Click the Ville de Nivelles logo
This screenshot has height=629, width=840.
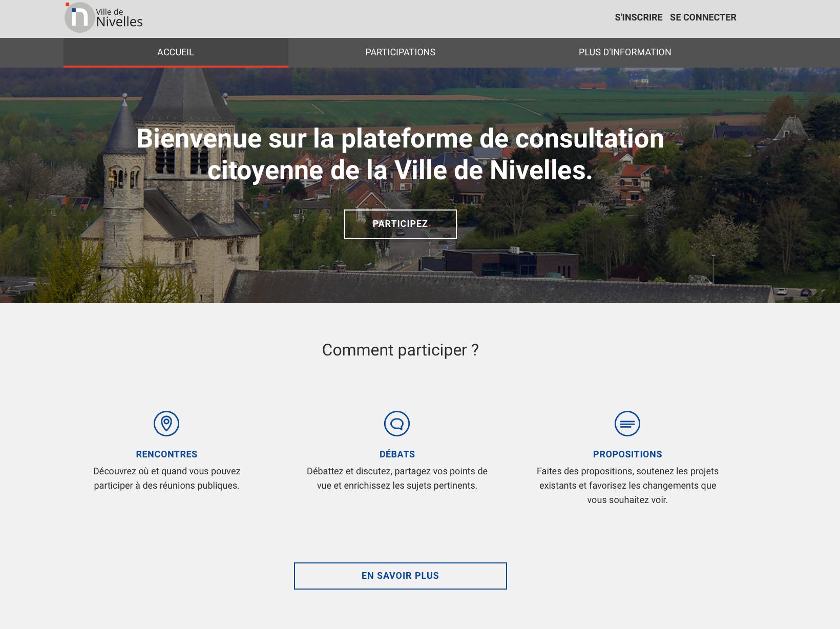(x=103, y=17)
